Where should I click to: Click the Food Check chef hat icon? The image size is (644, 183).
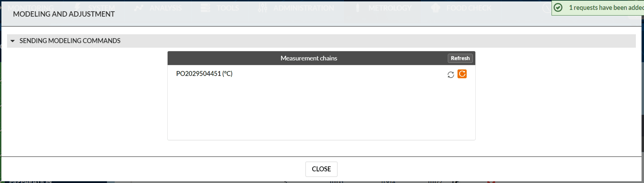coord(435,8)
